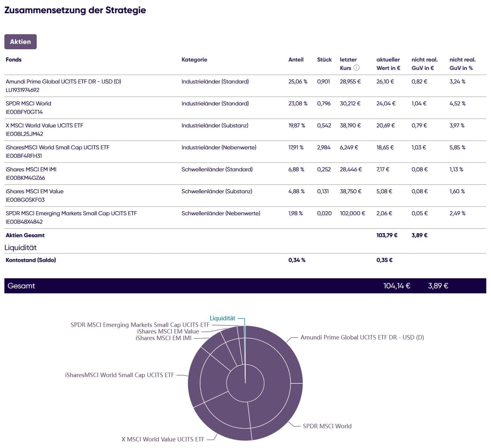Click iShares MSCI EM IMI chart label
Viewport: 491px width, 448px height.
[163, 338]
